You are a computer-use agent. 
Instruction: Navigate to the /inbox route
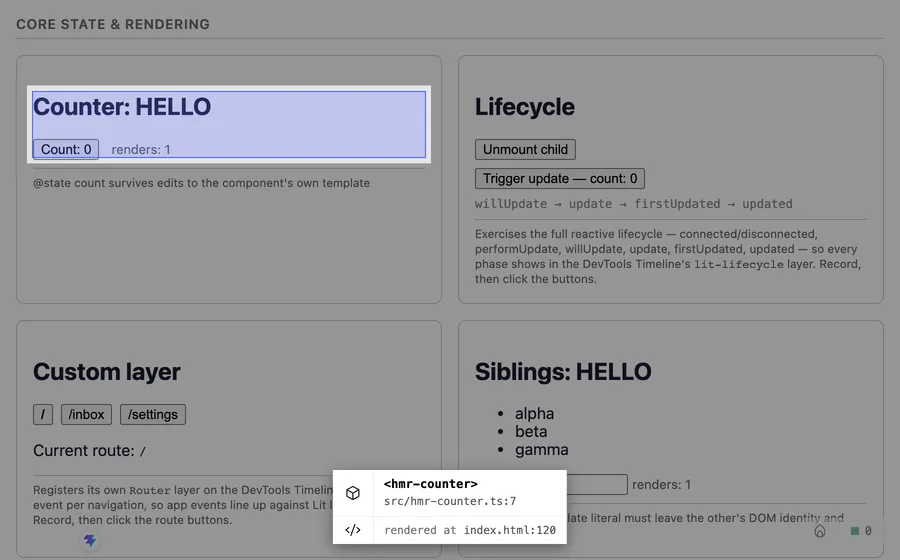[x=86, y=414]
